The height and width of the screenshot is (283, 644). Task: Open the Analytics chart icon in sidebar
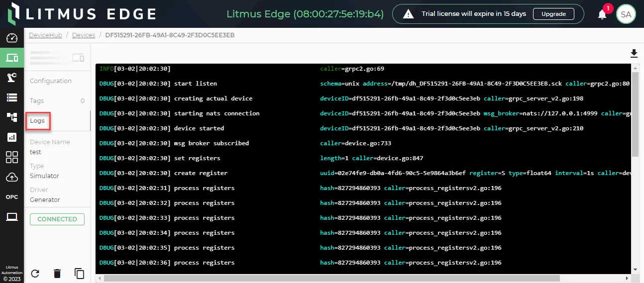pos(12,137)
